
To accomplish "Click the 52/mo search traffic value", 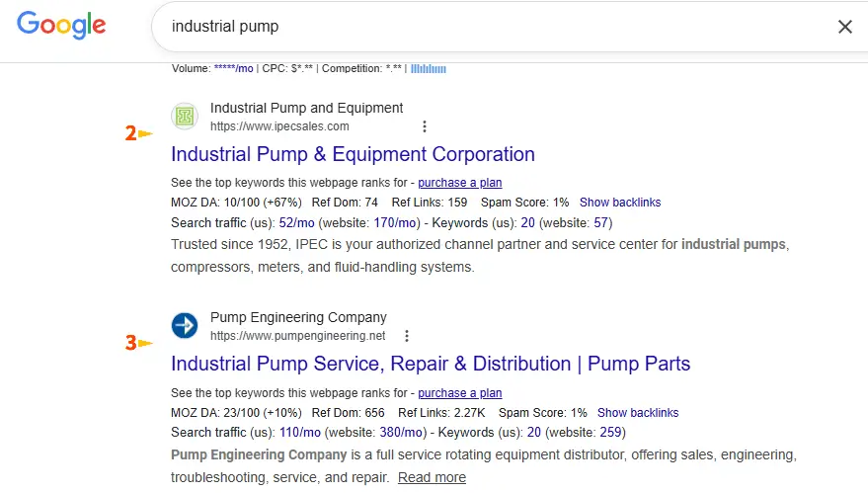I will [298, 222].
